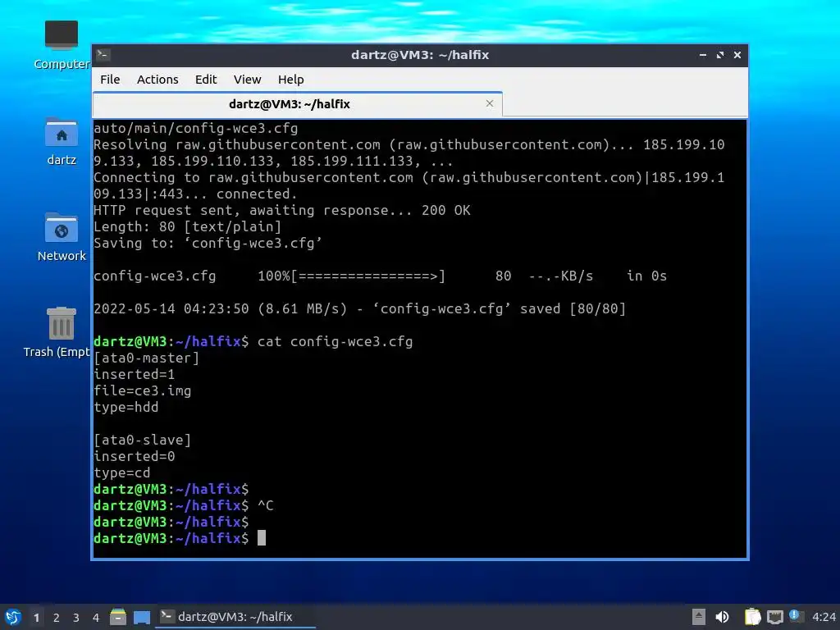Click the show desktop taskbar icon
The height and width of the screenshot is (630, 840).
(141, 617)
